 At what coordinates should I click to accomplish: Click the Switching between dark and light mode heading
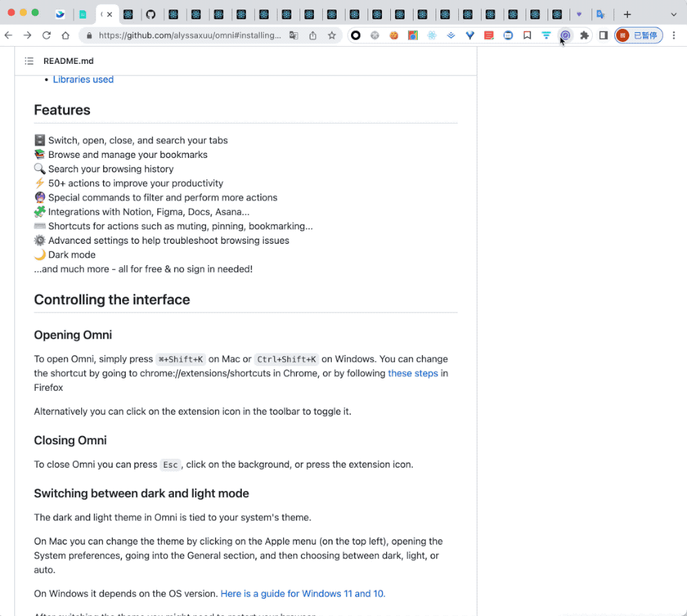(x=142, y=493)
